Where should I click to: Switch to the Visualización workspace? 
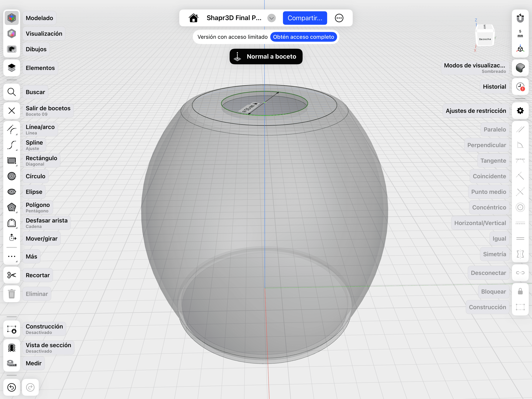click(x=11, y=34)
